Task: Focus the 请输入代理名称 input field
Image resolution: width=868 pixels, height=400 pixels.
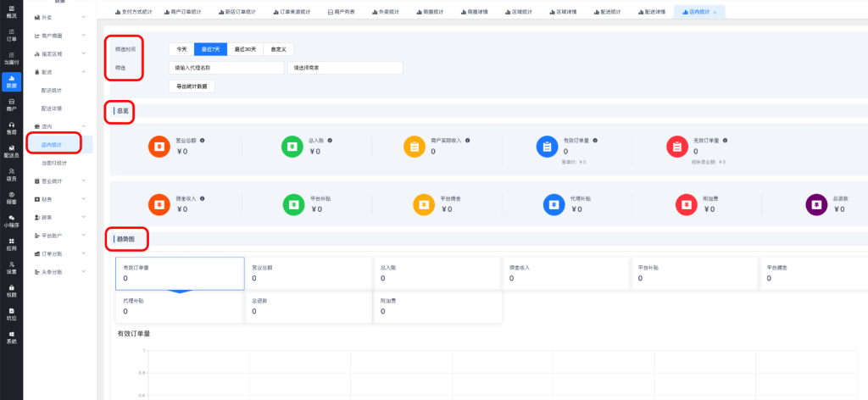Action: tap(225, 68)
